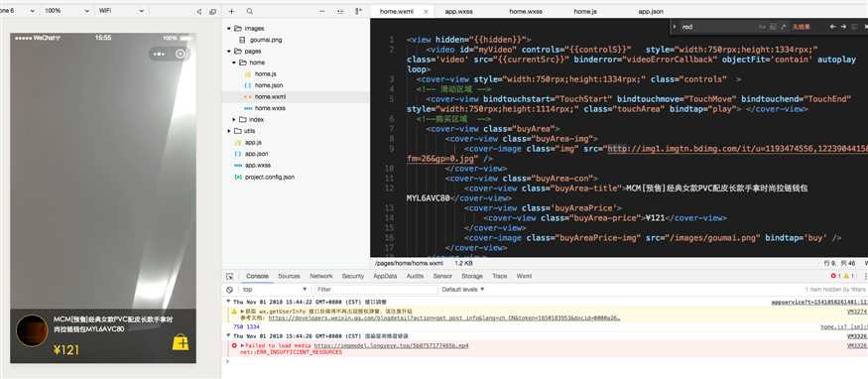Image resolution: width=868 pixels, height=379 pixels.
Task: Click the editor search field containing 'red'
Action: click(x=718, y=27)
